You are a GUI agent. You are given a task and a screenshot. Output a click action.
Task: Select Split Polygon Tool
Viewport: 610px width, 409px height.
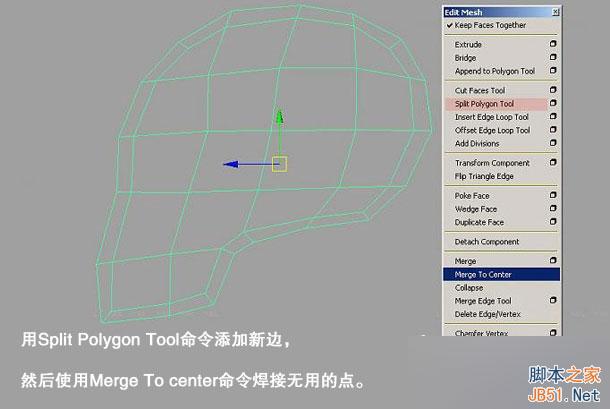(x=484, y=104)
